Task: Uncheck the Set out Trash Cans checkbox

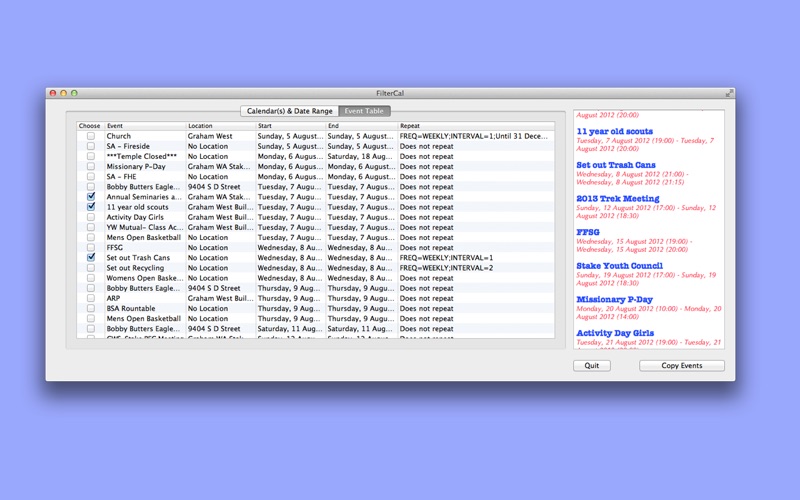Action: [91, 258]
